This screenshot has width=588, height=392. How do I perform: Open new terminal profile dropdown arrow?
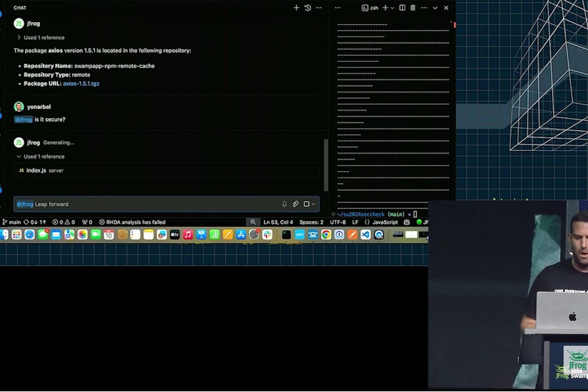click(x=392, y=8)
